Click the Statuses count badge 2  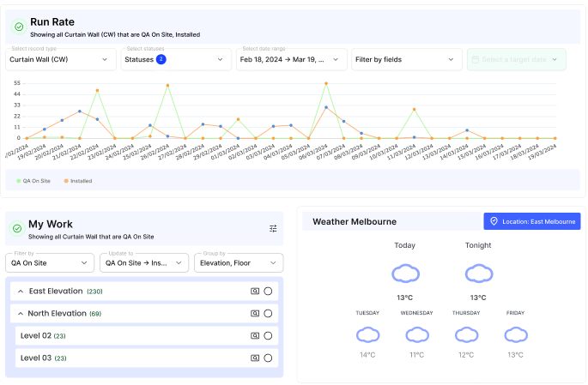(x=161, y=59)
